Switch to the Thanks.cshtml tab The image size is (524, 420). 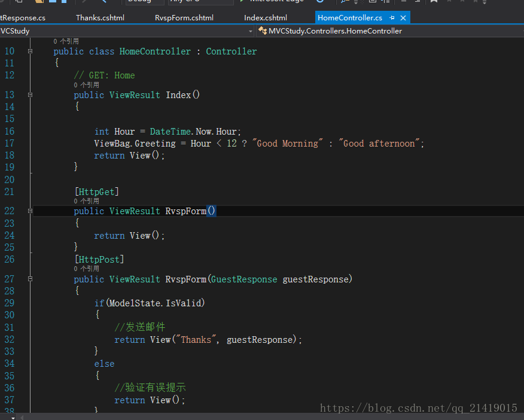100,18
